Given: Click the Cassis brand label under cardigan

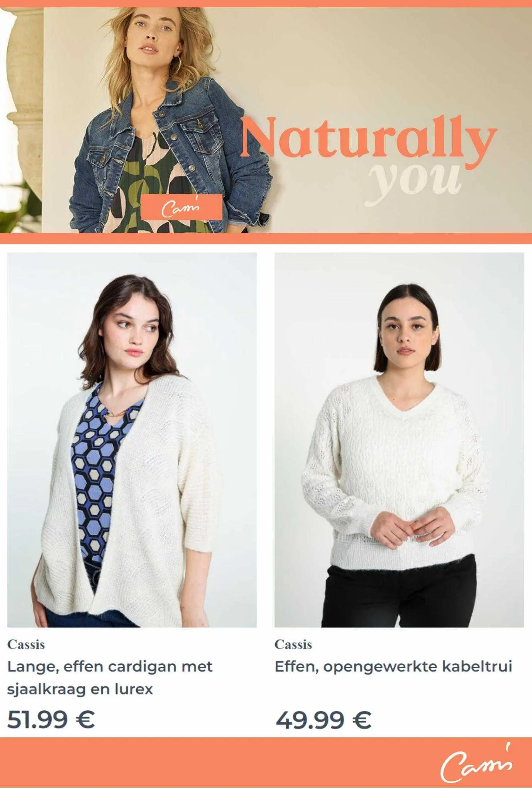Looking at the screenshot, I should pos(26,644).
